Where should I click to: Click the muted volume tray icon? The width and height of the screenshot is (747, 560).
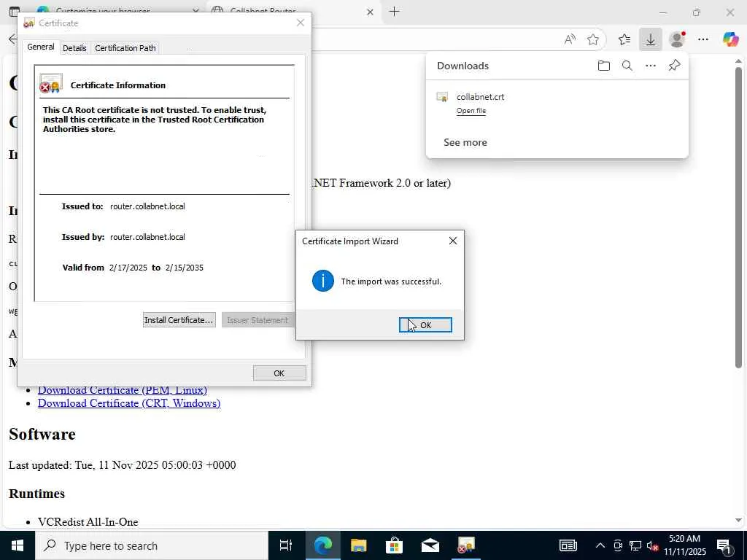(652, 545)
